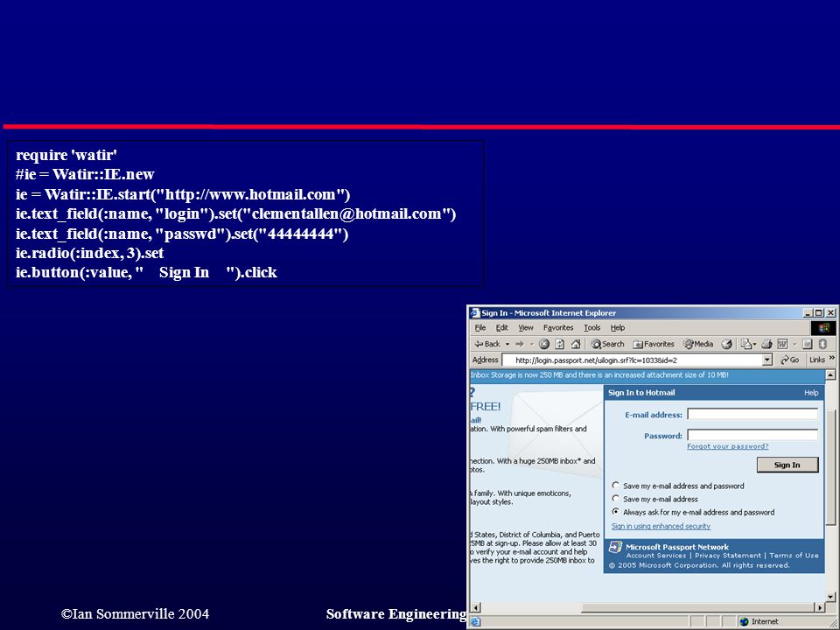Follow the 'Forgot your password?' link
This screenshot has height=630, width=840.
click(x=727, y=446)
